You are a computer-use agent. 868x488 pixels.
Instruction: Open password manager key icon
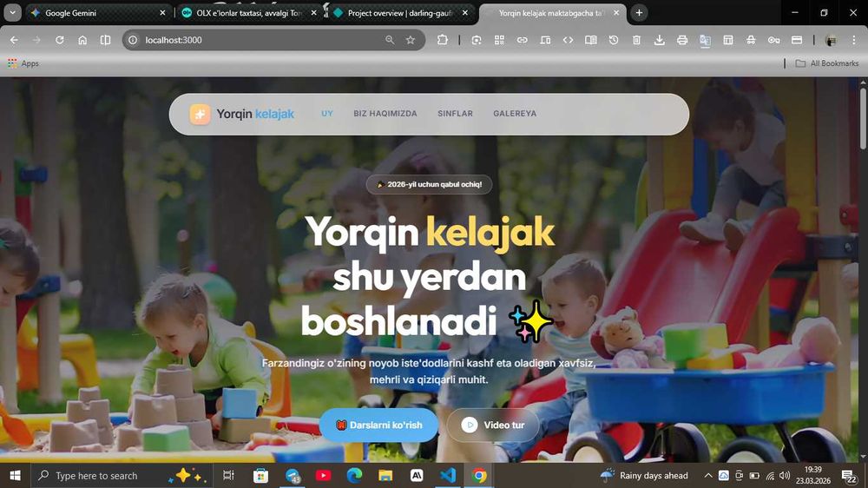[773, 40]
